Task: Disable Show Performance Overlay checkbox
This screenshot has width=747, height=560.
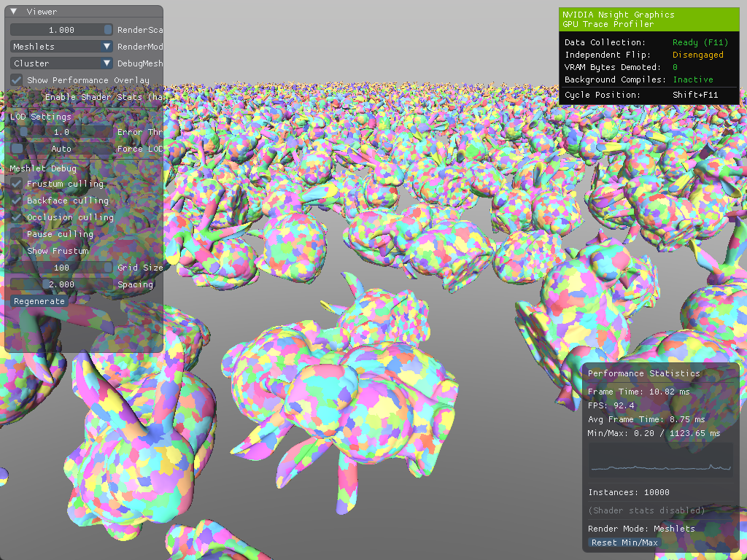Action: 16,80
